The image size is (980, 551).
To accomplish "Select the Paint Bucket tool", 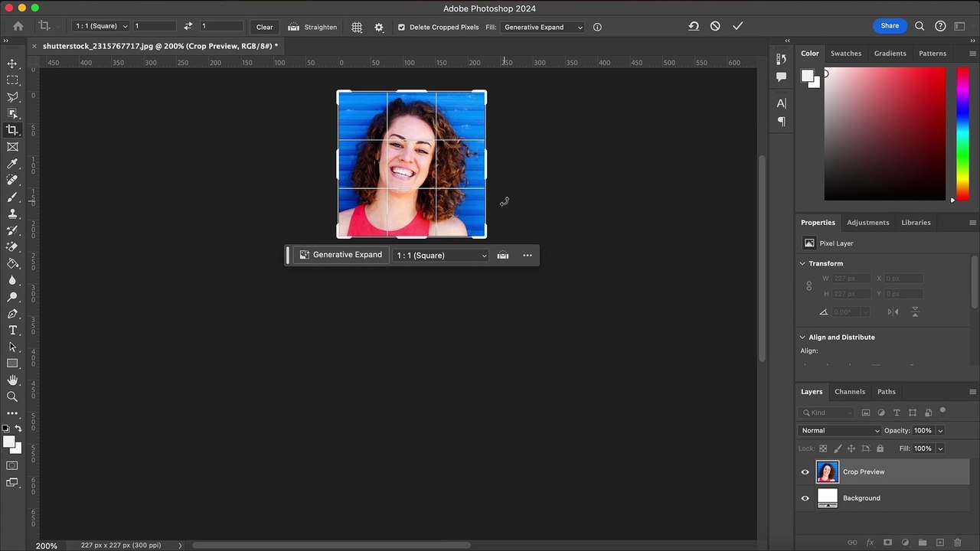I will click(x=12, y=264).
